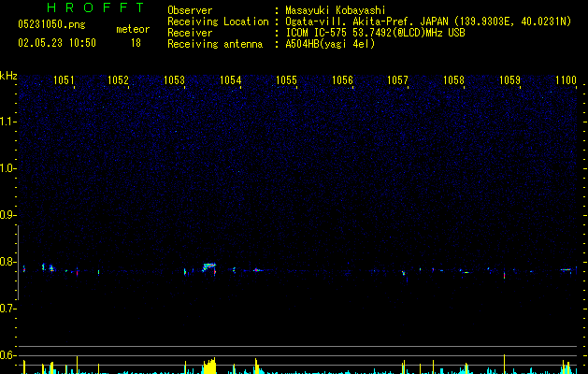
Task: Click the 1053 time marker
Action: 175,80
